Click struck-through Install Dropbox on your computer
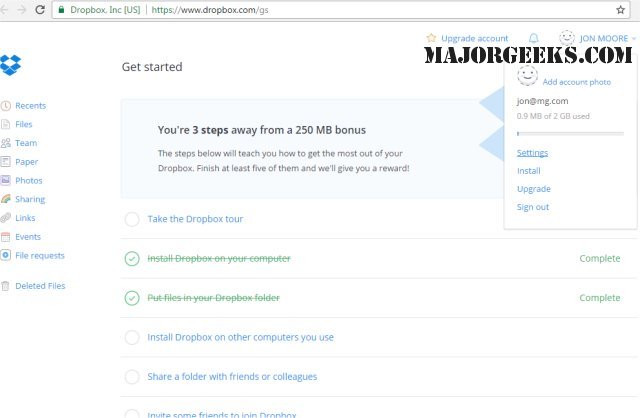Screen dimensions: 640x418 click(x=219, y=259)
